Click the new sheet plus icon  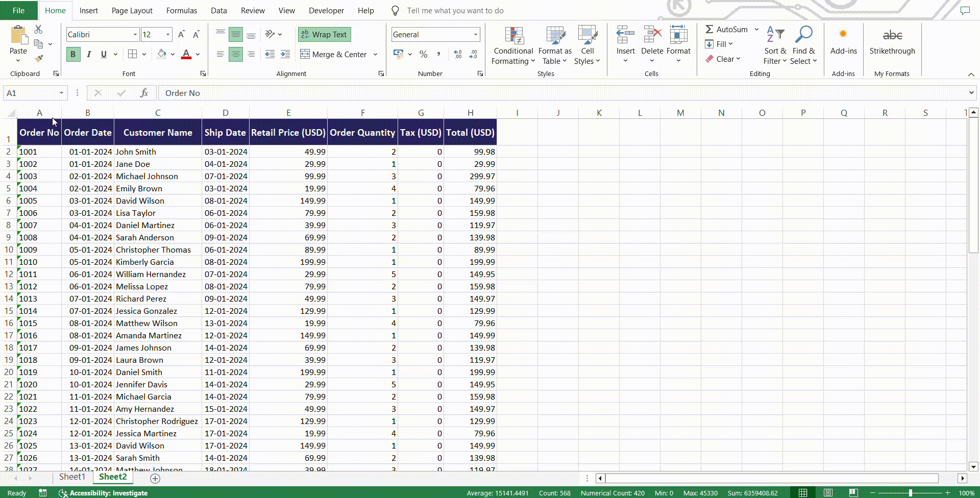pos(155,478)
